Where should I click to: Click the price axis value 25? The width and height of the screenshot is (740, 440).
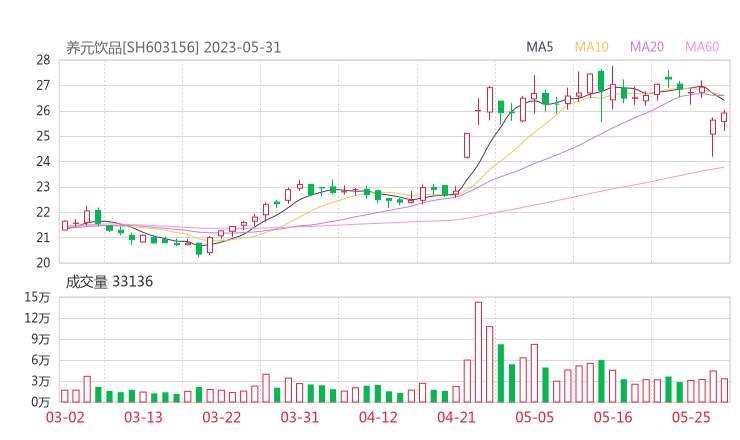click(x=43, y=136)
